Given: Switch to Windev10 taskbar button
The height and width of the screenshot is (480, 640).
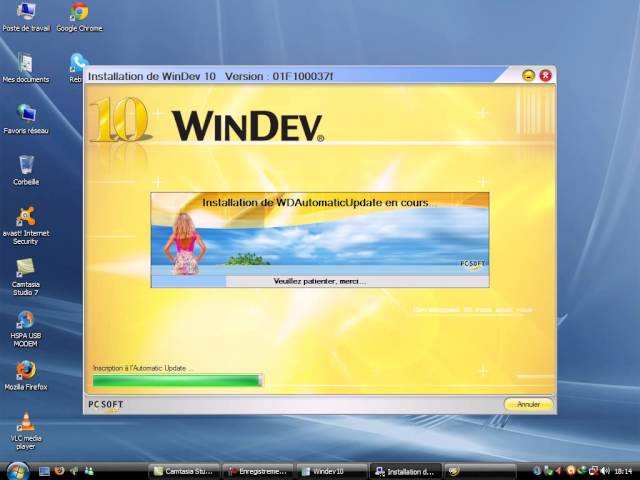Looking at the screenshot, I should tap(331, 471).
